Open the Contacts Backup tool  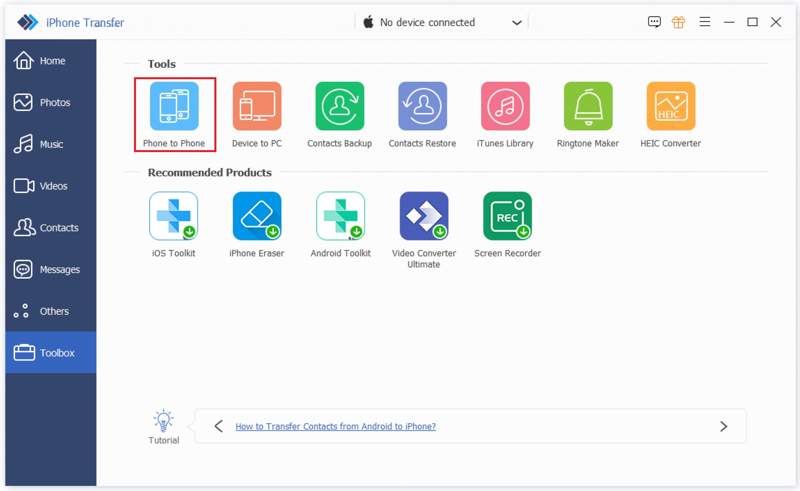340,107
